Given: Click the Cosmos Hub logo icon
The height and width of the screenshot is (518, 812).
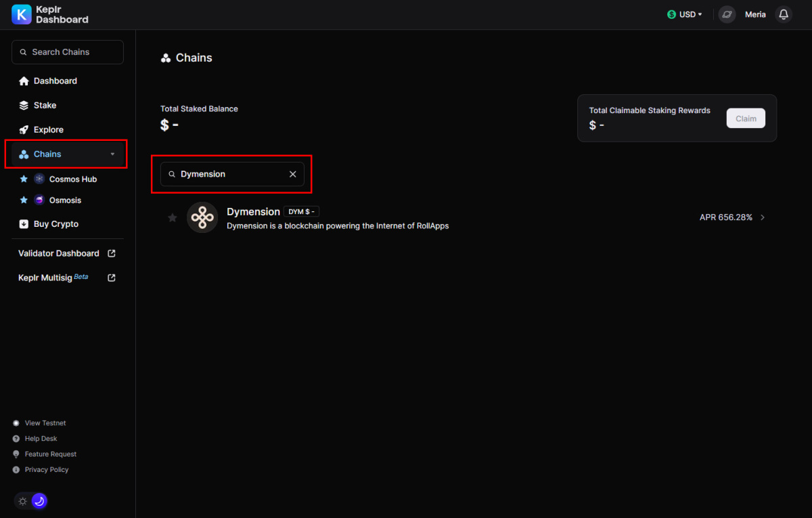Looking at the screenshot, I should click(x=39, y=179).
